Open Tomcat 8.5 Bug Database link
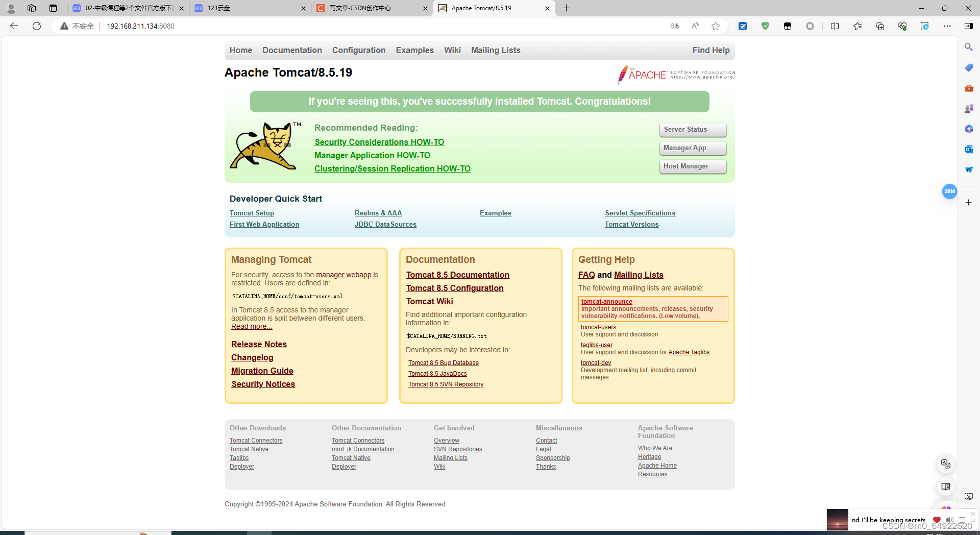The height and width of the screenshot is (535, 980). tap(443, 363)
